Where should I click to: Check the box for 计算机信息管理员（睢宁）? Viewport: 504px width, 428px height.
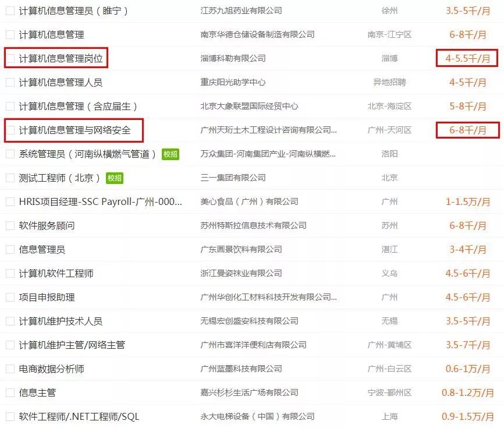coord(10,10)
